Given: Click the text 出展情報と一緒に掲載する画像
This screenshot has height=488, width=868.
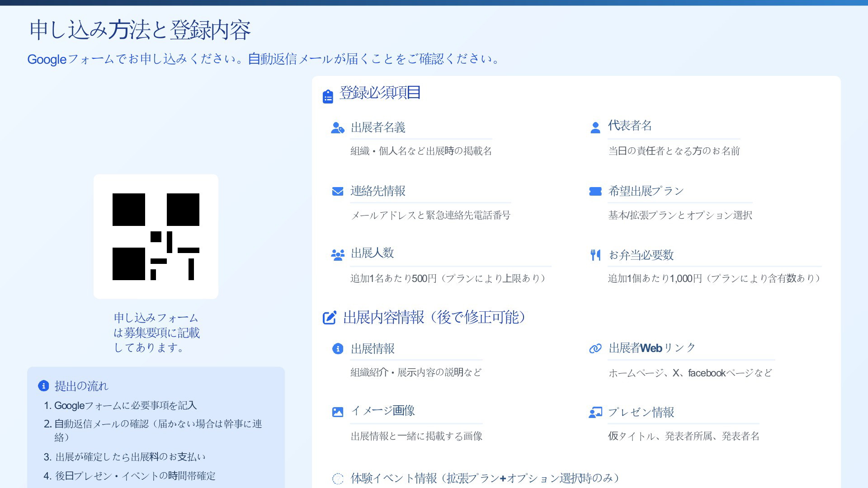Looking at the screenshot, I should 416,436.
